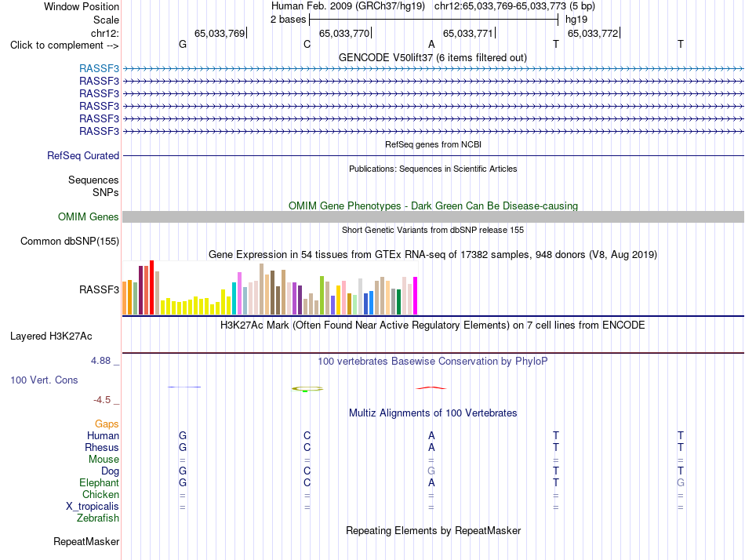
Task: Click the 65,033,772 position number
Action: tap(593, 33)
